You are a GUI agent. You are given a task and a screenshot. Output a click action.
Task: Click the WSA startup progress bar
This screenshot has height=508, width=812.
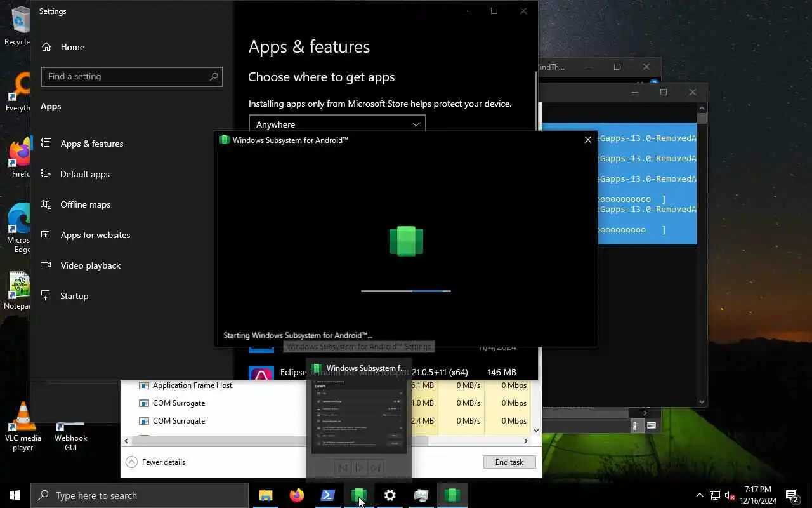coord(406,291)
